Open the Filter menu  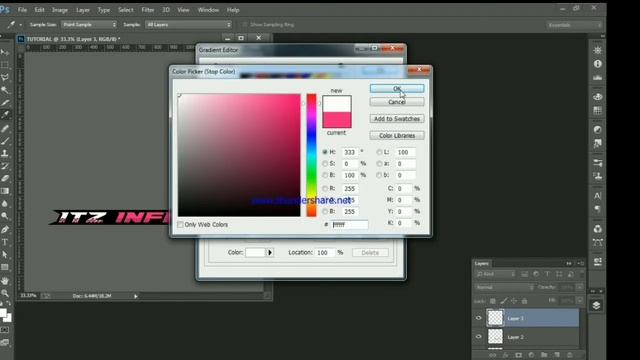click(148, 10)
